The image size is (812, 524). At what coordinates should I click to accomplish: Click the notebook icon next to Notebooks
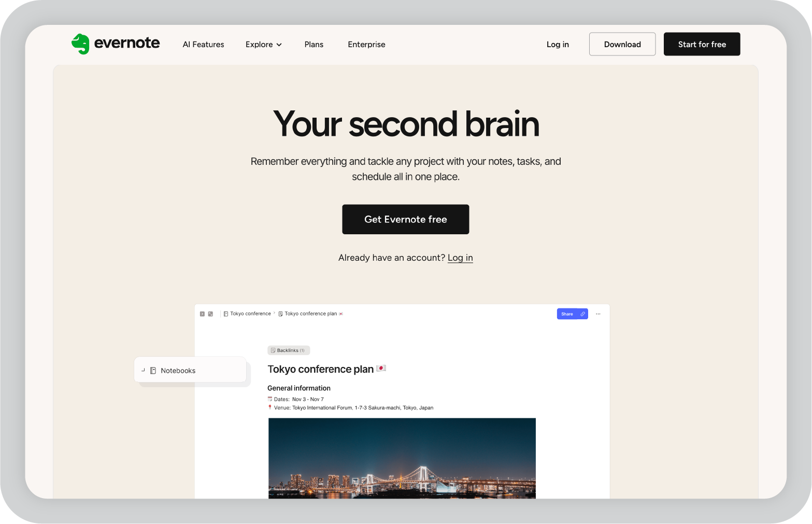pyautogui.click(x=153, y=371)
